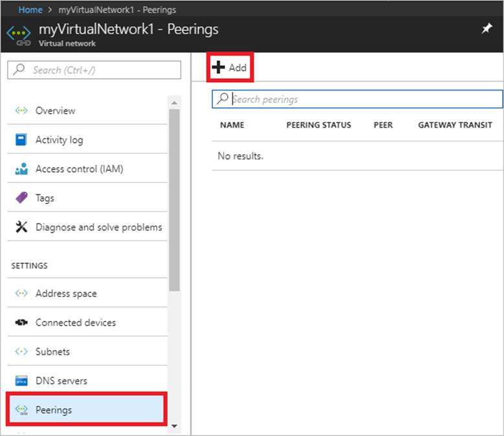Click the pin blade icon
The width and height of the screenshot is (504, 436).
[487, 29]
